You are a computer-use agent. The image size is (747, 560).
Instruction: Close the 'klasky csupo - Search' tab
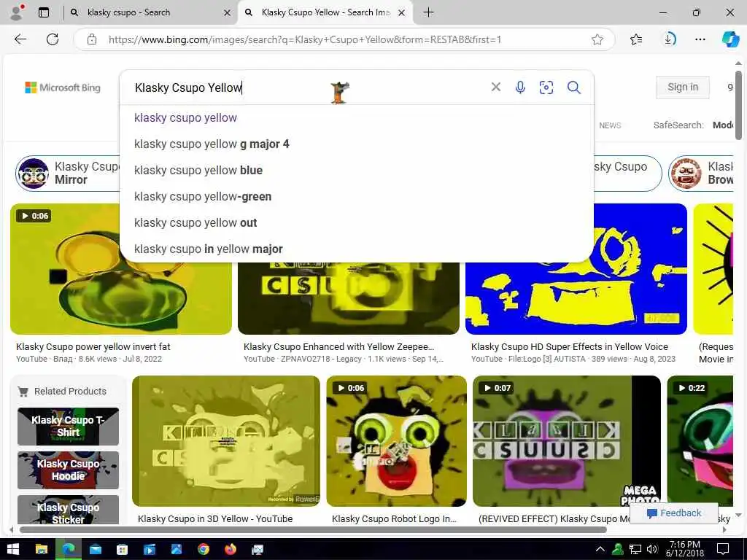(228, 13)
